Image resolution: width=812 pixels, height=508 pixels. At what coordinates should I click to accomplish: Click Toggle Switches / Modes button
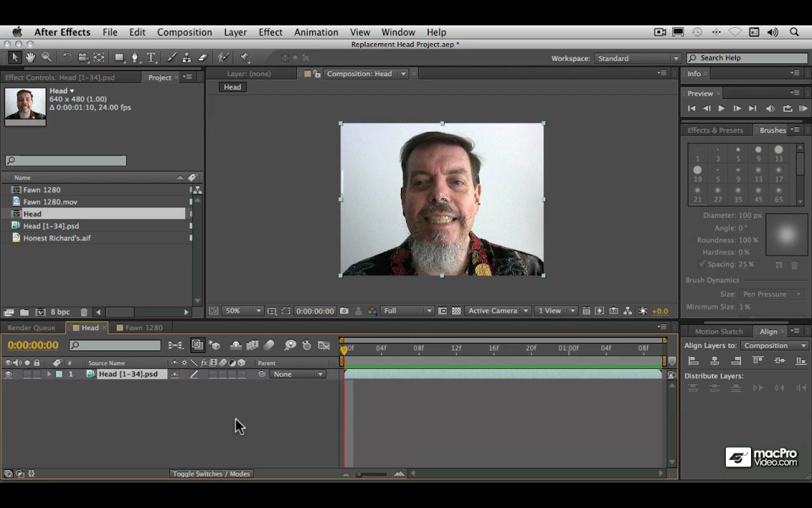(211, 474)
